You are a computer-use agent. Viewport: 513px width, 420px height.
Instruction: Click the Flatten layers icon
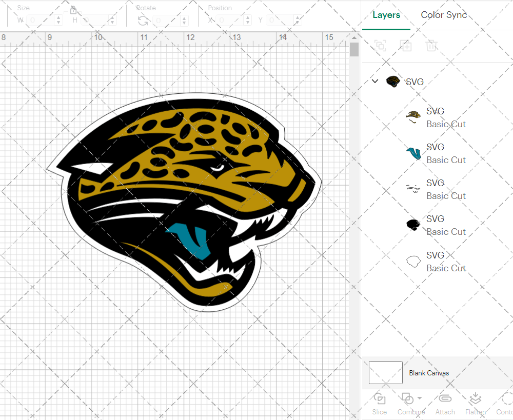[476, 399]
